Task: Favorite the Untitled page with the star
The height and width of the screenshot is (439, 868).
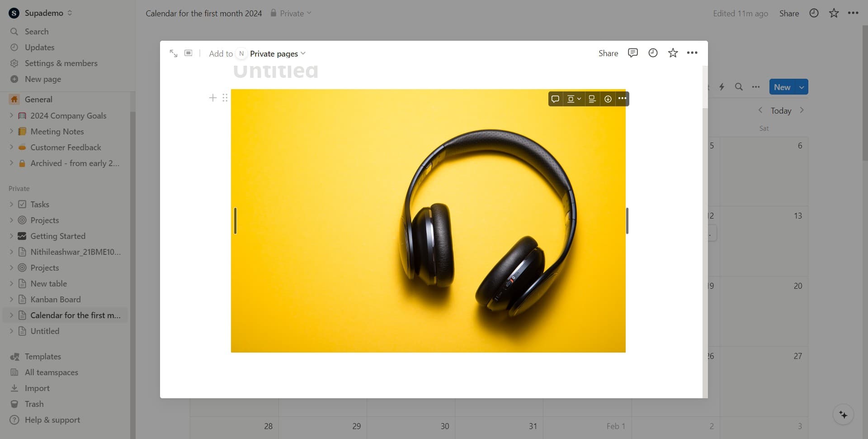Action: pyautogui.click(x=673, y=53)
